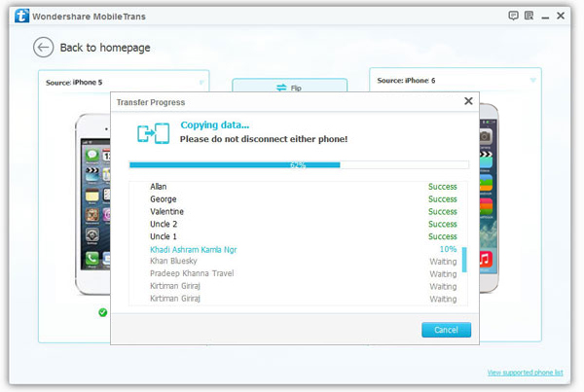Close the MobileTrans main window
This screenshot has height=392, width=584.
click(x=561, y=16)
